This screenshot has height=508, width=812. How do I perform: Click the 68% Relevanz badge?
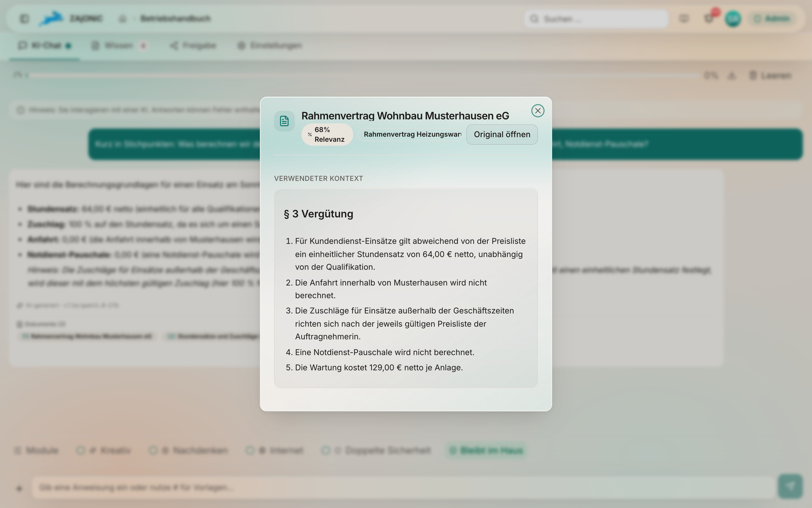327,134
